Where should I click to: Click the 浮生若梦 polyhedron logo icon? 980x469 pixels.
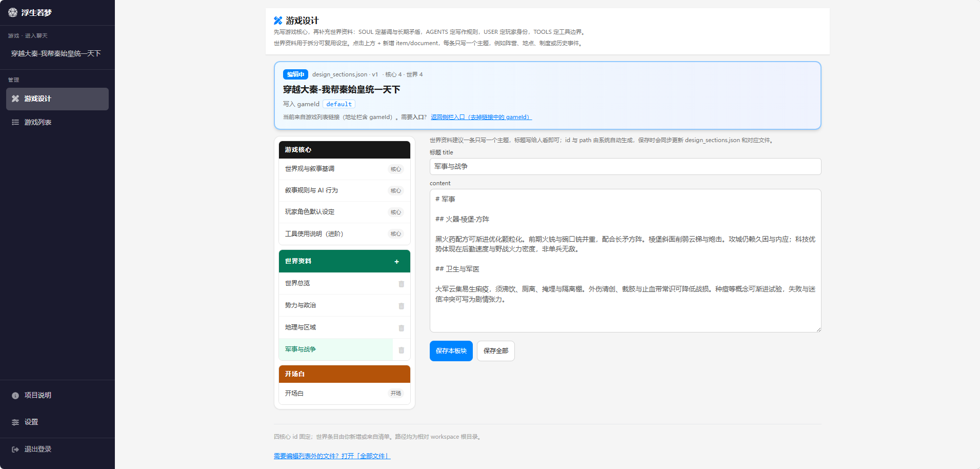[13, 12]
